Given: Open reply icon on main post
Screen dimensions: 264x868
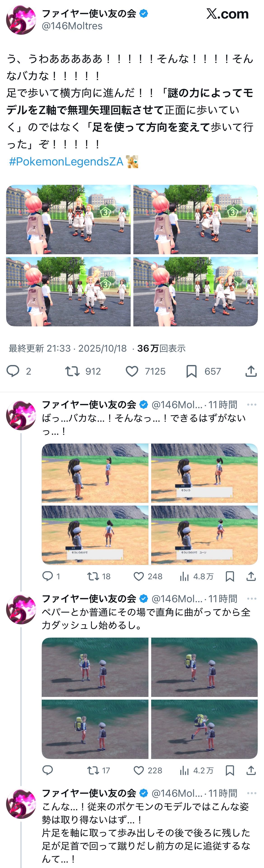Looking at the screenshot, I should (x=13, y=371).
